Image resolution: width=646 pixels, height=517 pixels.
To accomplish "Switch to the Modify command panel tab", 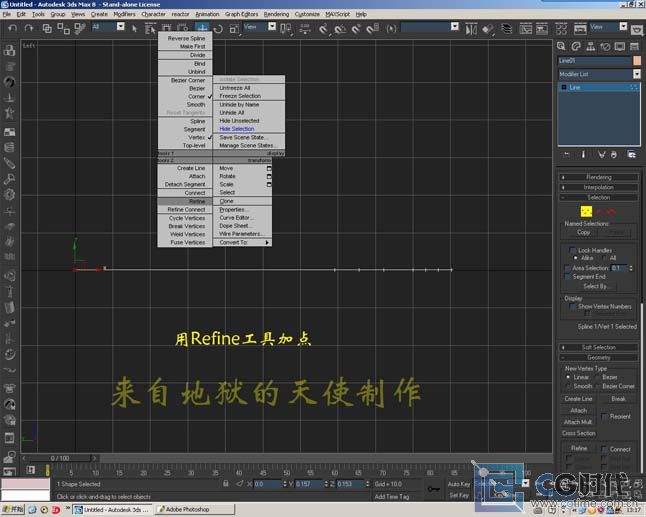I will (x=576, y=46).
